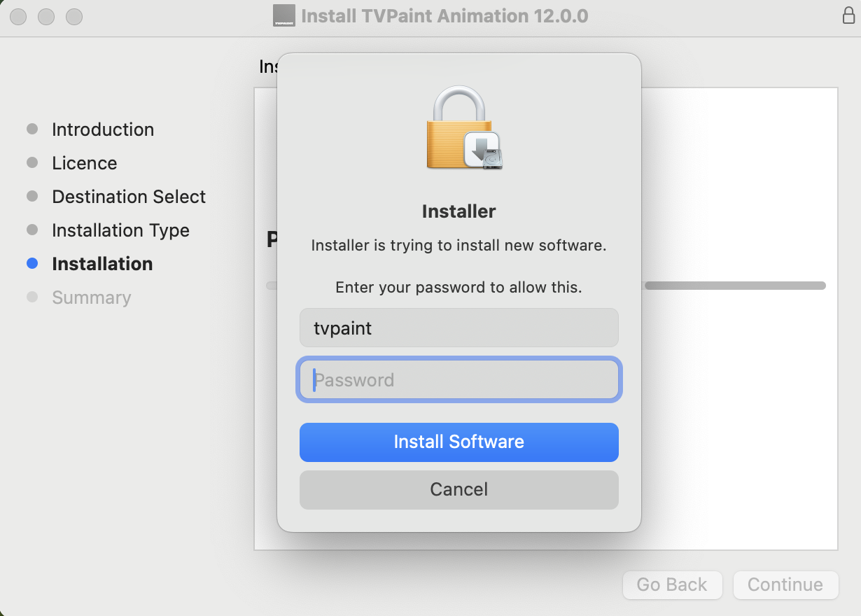Select Introduction in the sidebar
The width and height of the screenshot is (861, 616).
(102, 129)
